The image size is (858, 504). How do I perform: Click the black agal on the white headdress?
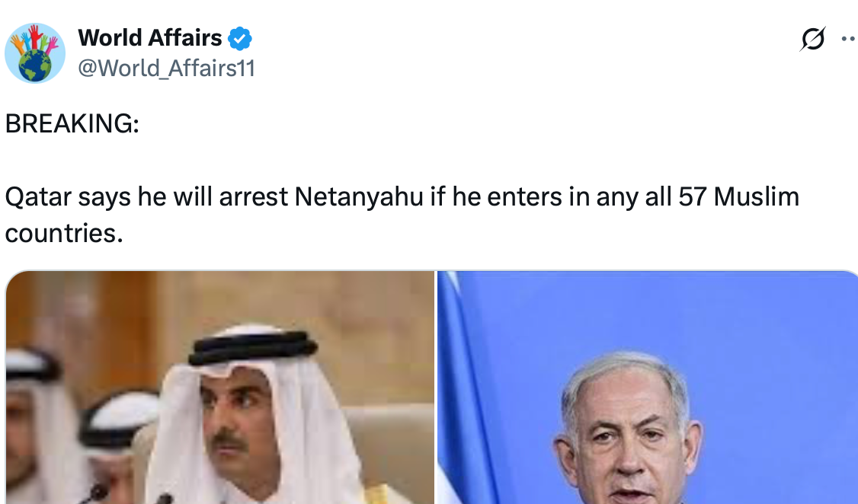point(253,346)
